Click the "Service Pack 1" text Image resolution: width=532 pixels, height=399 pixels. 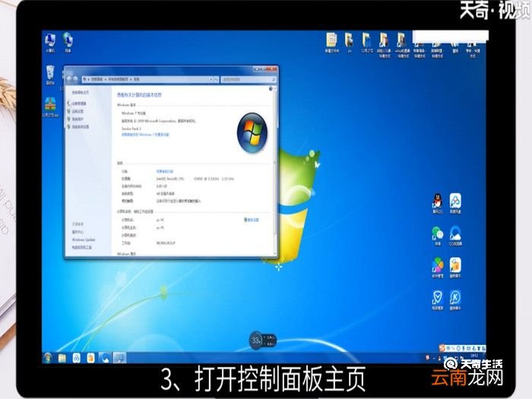pos(131,128)
